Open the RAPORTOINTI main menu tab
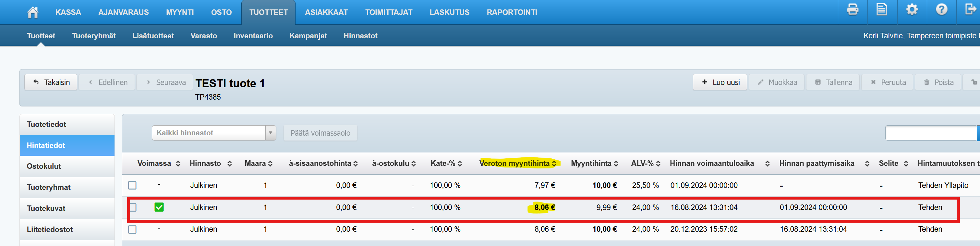The width and height of the screenshot is (980, 246). (x=512, y=13)
